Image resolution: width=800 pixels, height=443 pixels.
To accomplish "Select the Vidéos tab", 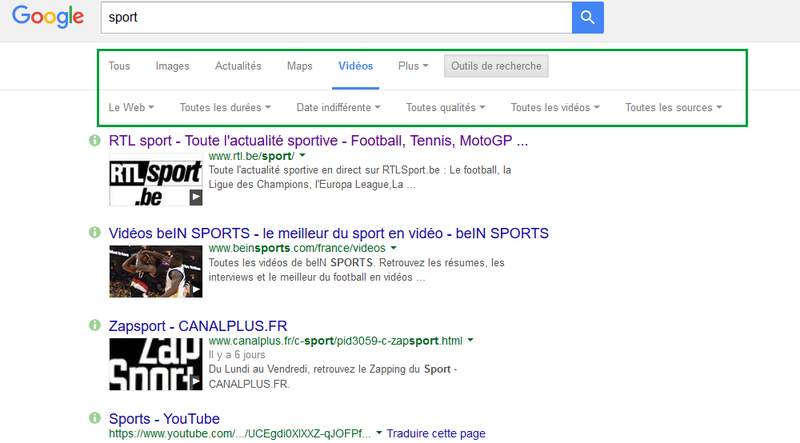I will [356, 66].
